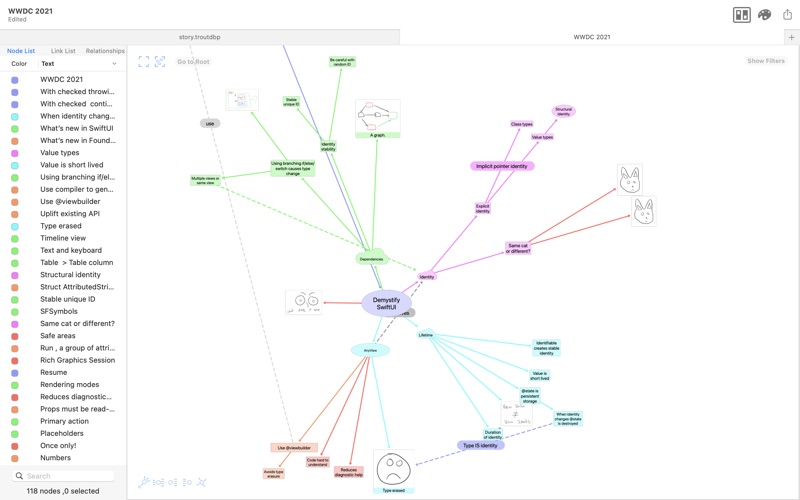The image size is (800, 500).
Task: Select the 'Reduces diagnostic help' graph node
Action: (x=349, y=472)
